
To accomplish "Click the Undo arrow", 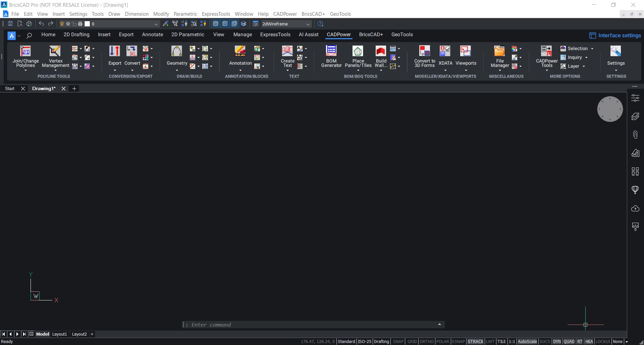I will pyautogui.click(x=41, y=24).
